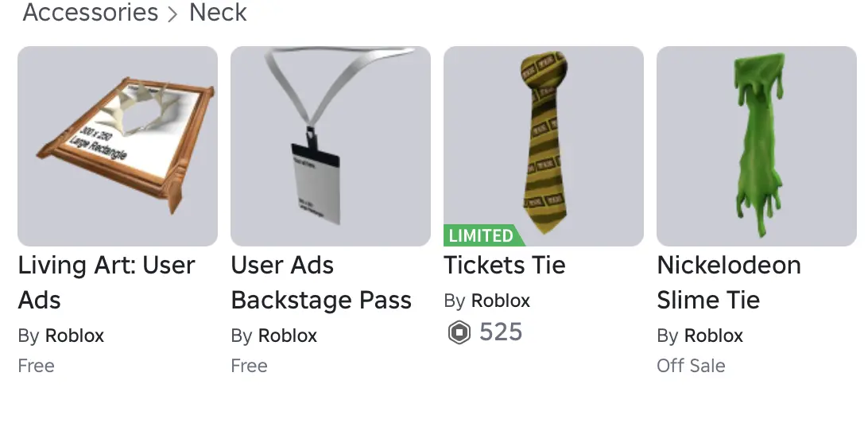The image size is (868, 423).
Task: Open the Living Art picture frame thumbnail
Action: [118, 146]
